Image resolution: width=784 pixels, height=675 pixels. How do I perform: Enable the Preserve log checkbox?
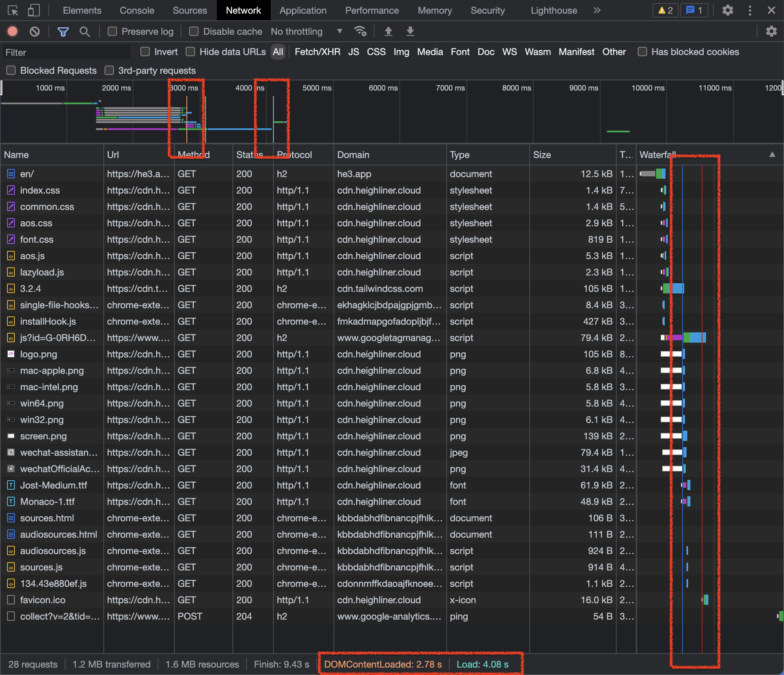(x=112, y=31)
